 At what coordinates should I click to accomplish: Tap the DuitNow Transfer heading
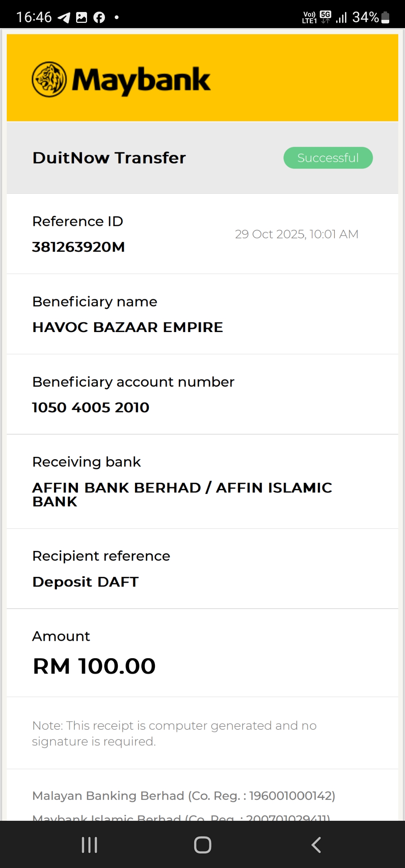[x=109, y=158]
